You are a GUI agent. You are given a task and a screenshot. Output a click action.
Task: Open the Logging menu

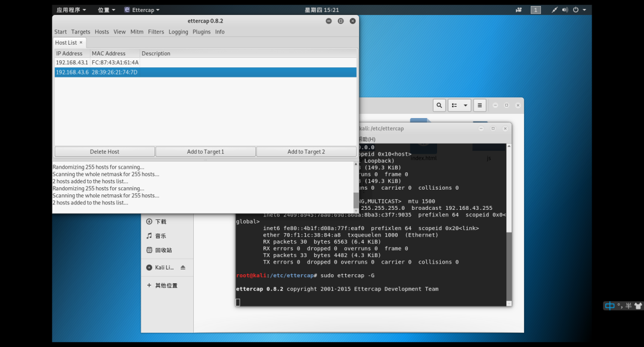[x=178, y=32]
